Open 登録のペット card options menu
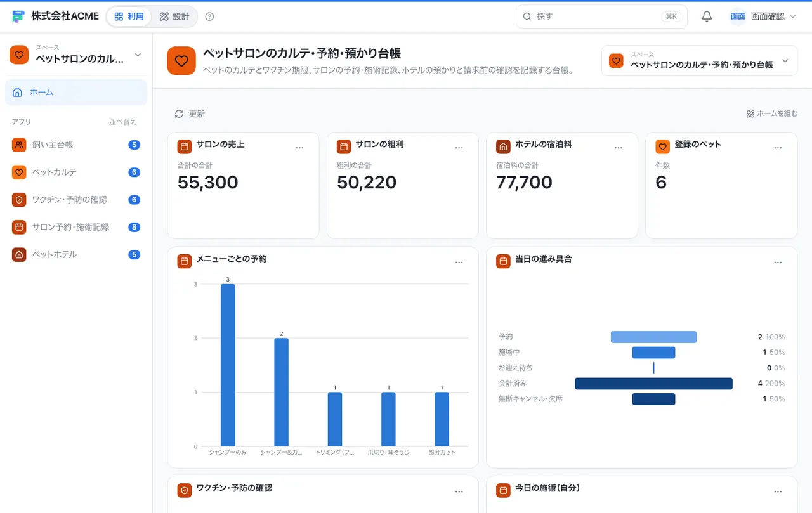Screen dimensions: 812x513 click(x=778, y=148)
